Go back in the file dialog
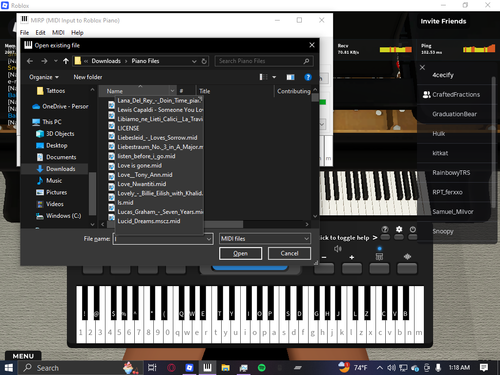The width and height of the screenshot is (500, 375). pyautogui.click(x=30, y=61)
